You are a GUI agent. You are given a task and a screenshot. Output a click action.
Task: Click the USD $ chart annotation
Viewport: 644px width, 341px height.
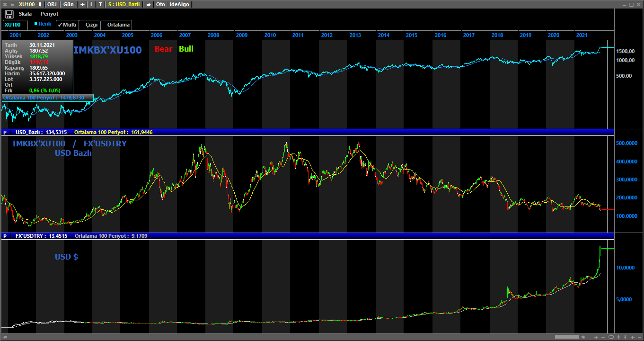66,257
